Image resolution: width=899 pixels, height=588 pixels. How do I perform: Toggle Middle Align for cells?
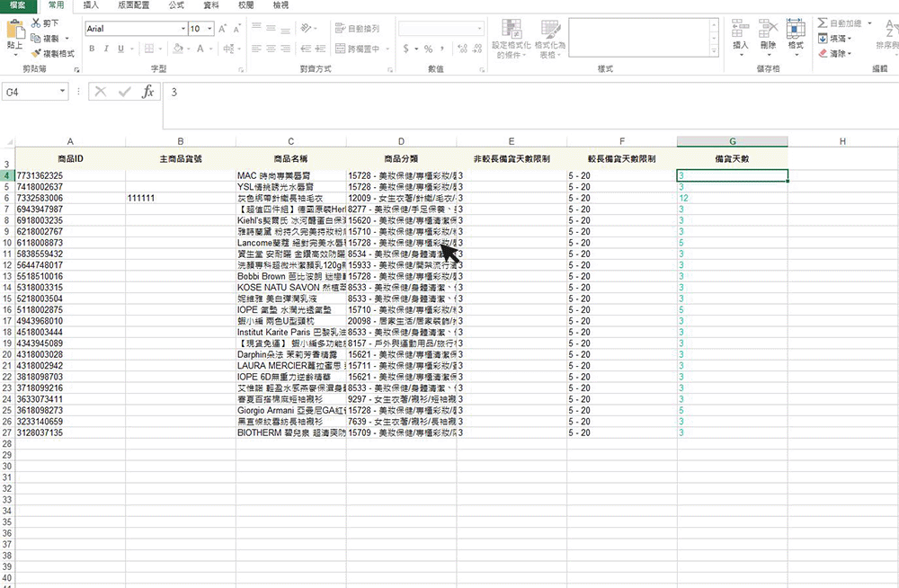(271, 28)
